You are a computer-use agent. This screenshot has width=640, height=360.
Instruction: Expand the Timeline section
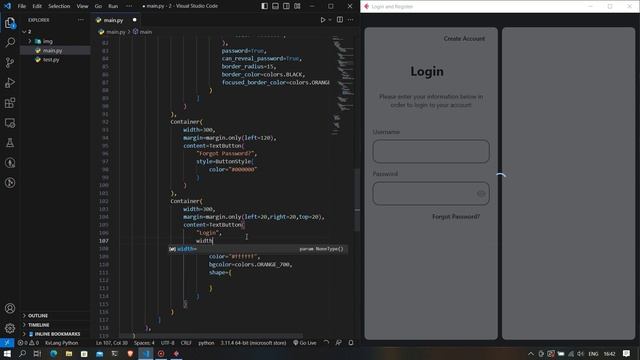click(55, 325)
